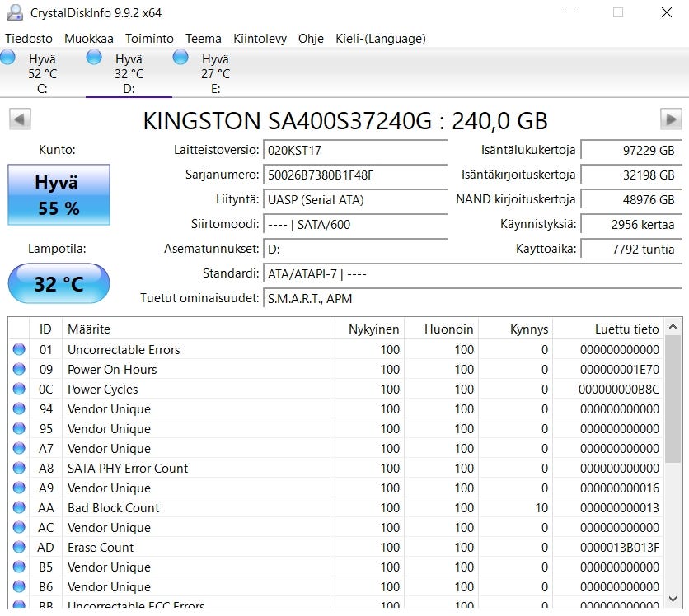Open the Muokkaa menu
The width and height of the screenshot is (689, 616).
[89, 39]
